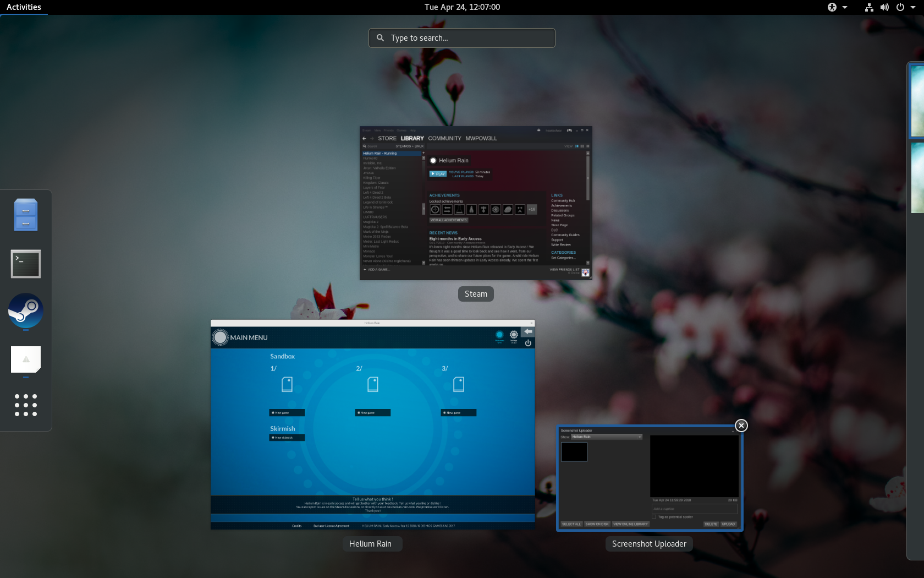Image resolution: width=924 pixels, height=578 pixels.
Task: Open Store Page link in Steam
Action: 559,225
